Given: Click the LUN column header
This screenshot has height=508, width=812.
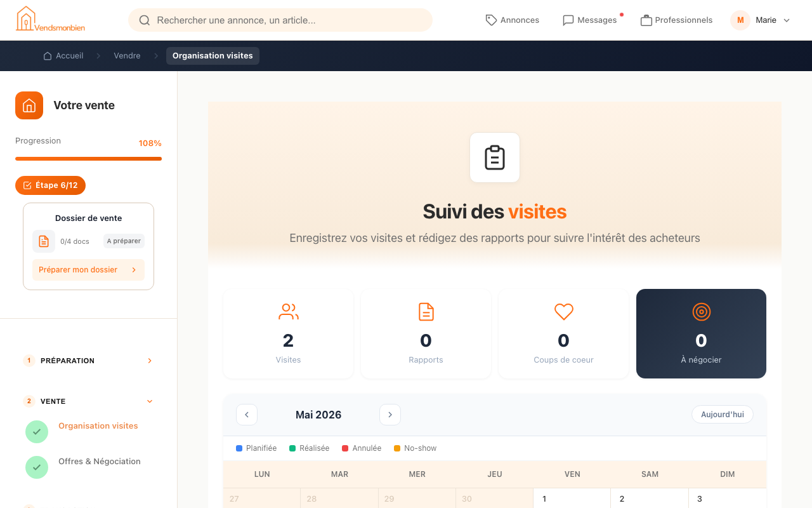Looking at the screenshot, I should pyautogui.click(x=262, y=474).
